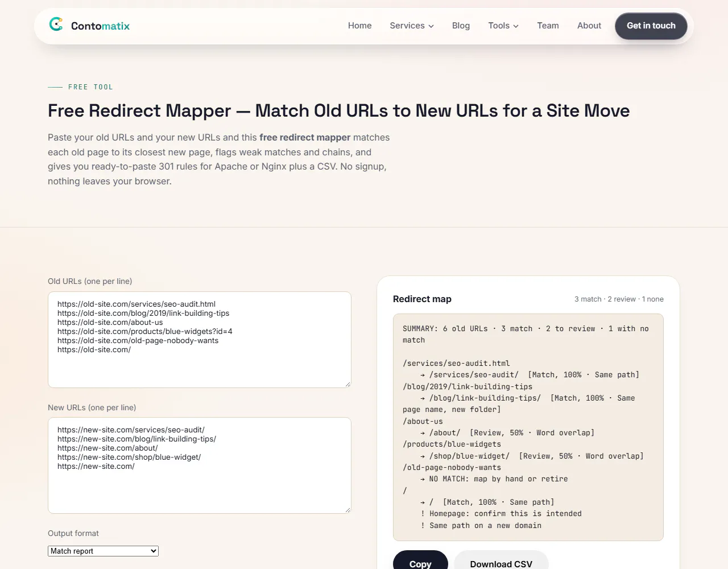Click the Redirect map heading
Viewport: 728px width, 569px height.
point(422,299)
